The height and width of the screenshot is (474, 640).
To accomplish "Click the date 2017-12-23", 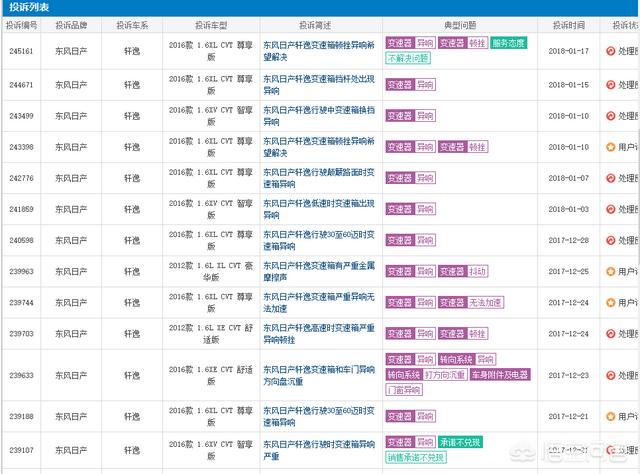I will coord(569,376).
